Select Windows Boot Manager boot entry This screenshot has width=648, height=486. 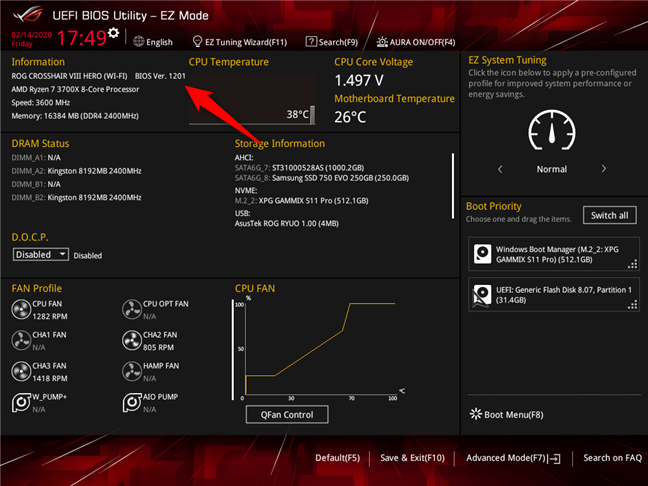[x=554, y=254]
